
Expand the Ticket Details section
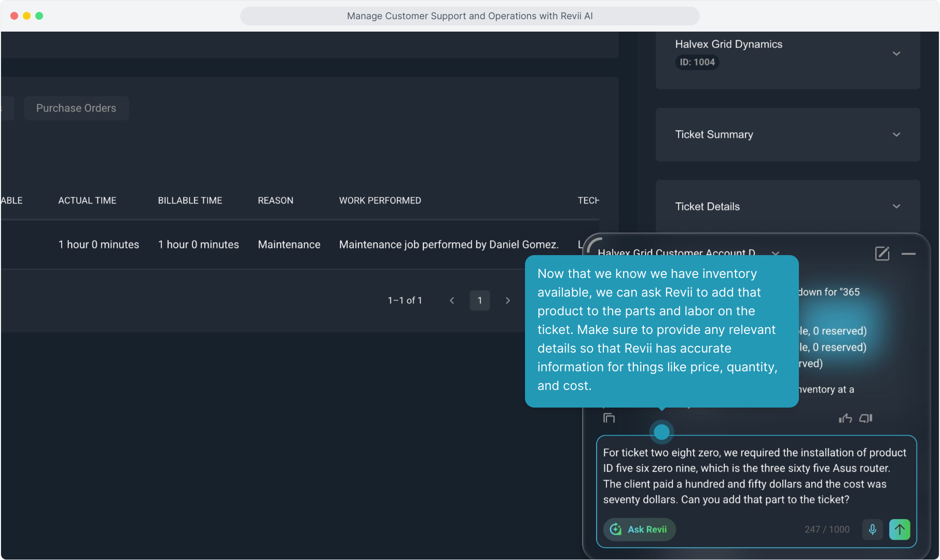click(x=896, y=206)
